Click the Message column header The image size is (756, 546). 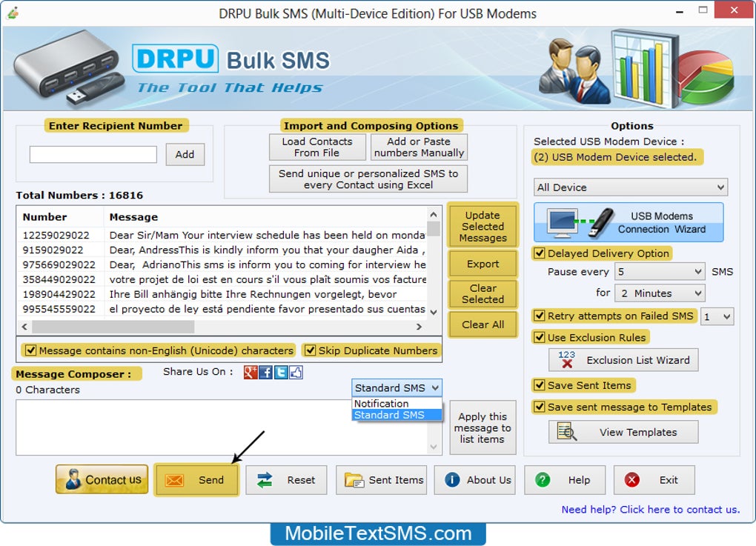pyautogui.click(x=265, y=217)
